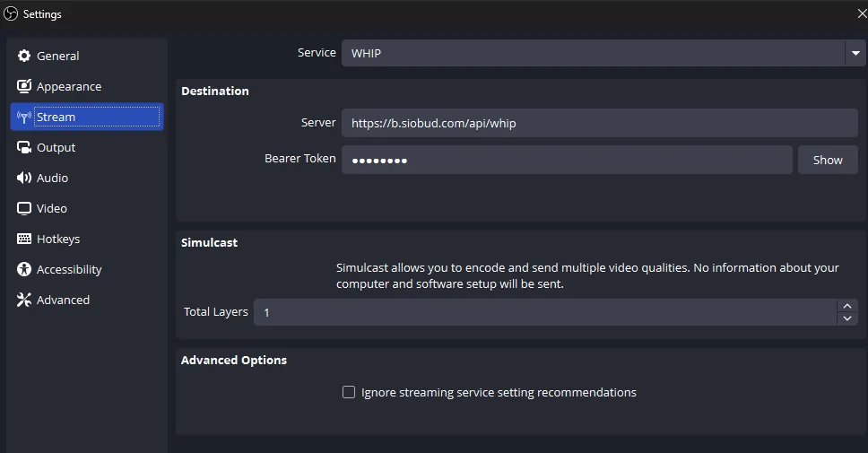Click the Audio speaker icon
Viewport: 868px width, 453px height.
pos(24,178)
